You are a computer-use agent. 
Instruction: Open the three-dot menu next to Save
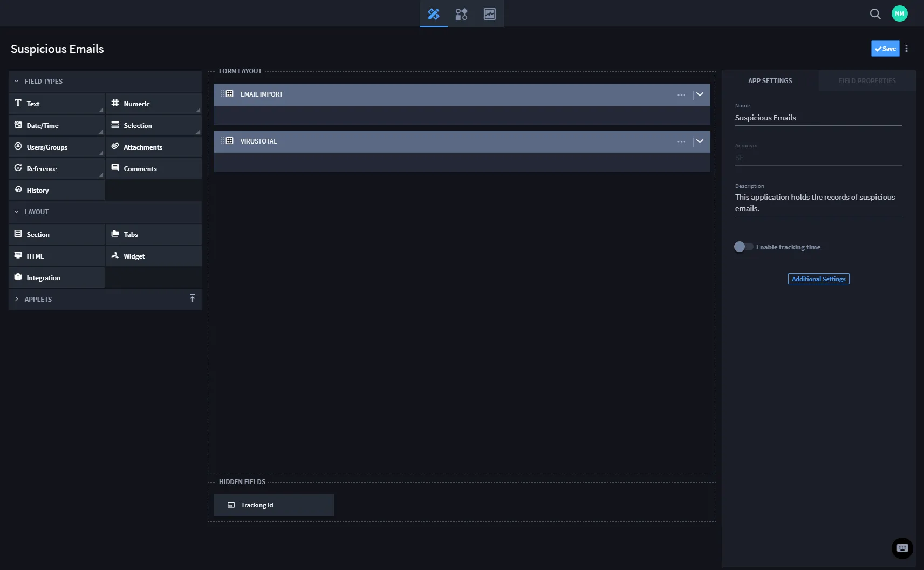click(906, 49)
